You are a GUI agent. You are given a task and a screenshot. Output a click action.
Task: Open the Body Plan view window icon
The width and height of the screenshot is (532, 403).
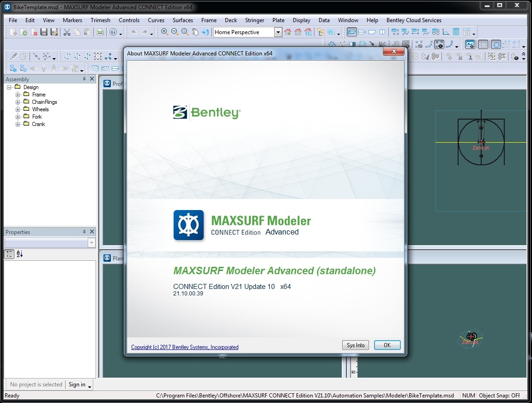click(x=382, y=32)
